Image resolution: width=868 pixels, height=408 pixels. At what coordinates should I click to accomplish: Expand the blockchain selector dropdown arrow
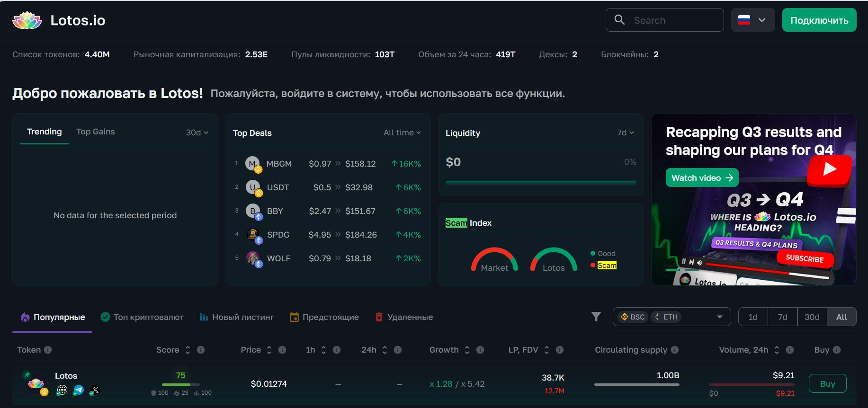tap(720, 317)
